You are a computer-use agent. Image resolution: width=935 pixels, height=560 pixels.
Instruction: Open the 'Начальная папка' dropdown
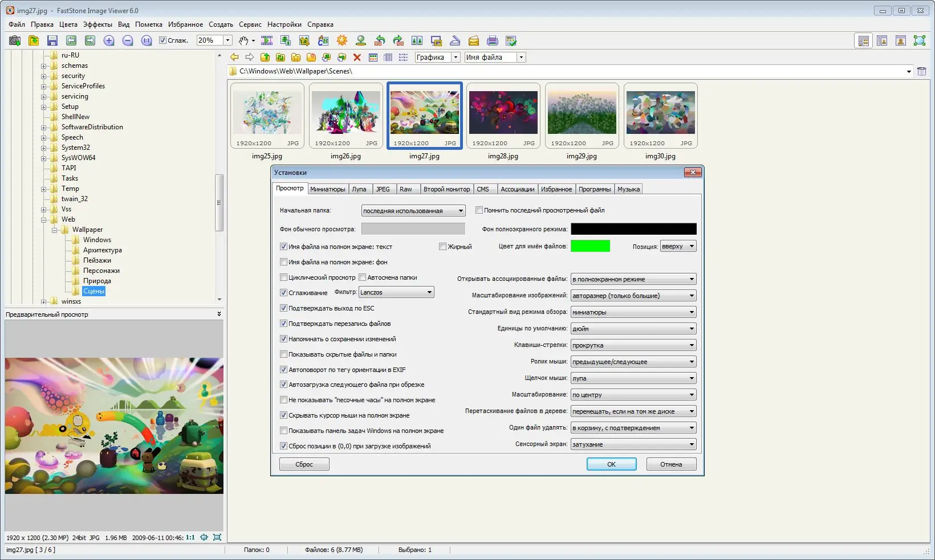tap(413, 211)
